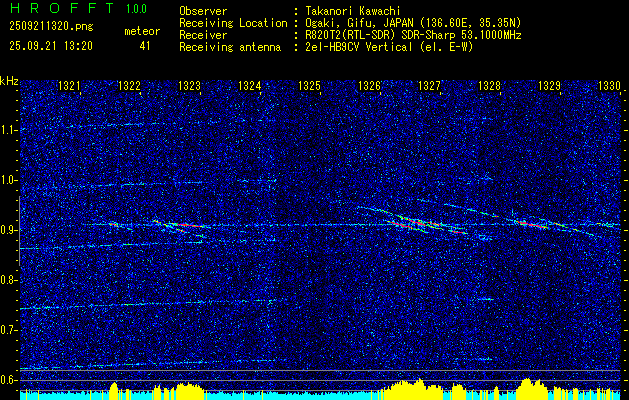
Task: Click the yellow power peak below 1323
Action: (188, 391)
